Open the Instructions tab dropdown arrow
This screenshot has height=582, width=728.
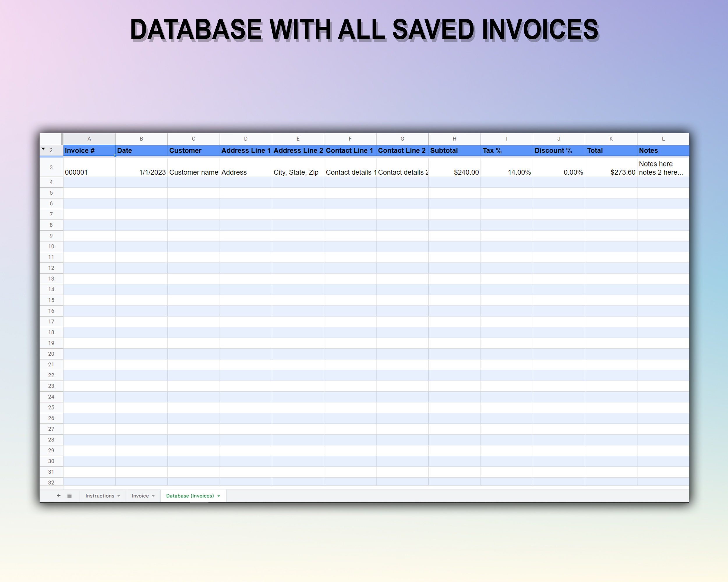coord(119,496)
